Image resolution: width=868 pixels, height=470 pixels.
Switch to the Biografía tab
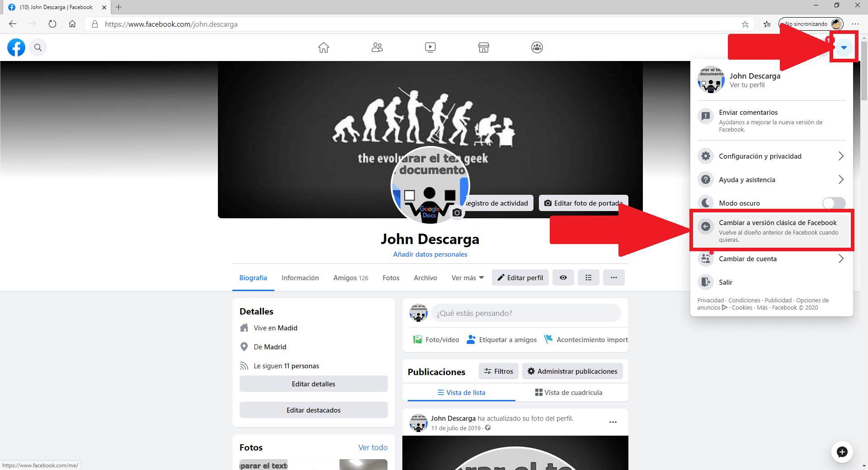pyautogui.click(x=253, y=278)
